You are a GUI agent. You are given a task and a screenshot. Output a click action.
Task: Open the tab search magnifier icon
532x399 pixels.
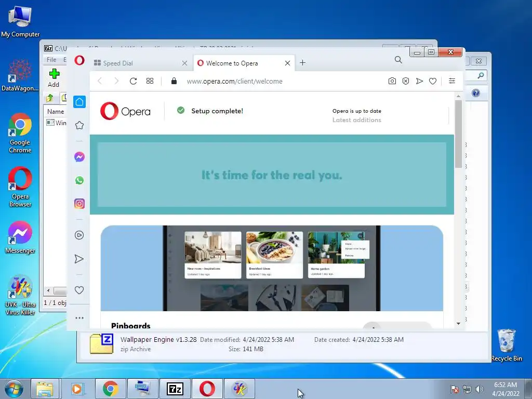(398, 60)
